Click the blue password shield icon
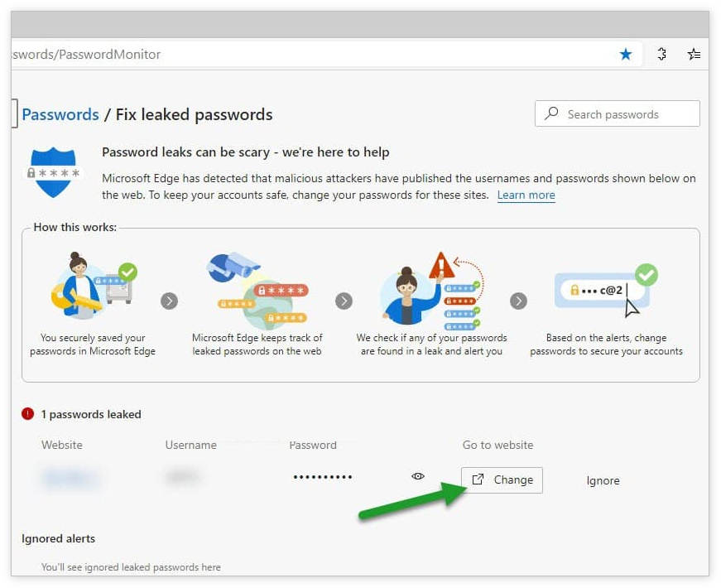721x588 pixels. click(55, 172)
